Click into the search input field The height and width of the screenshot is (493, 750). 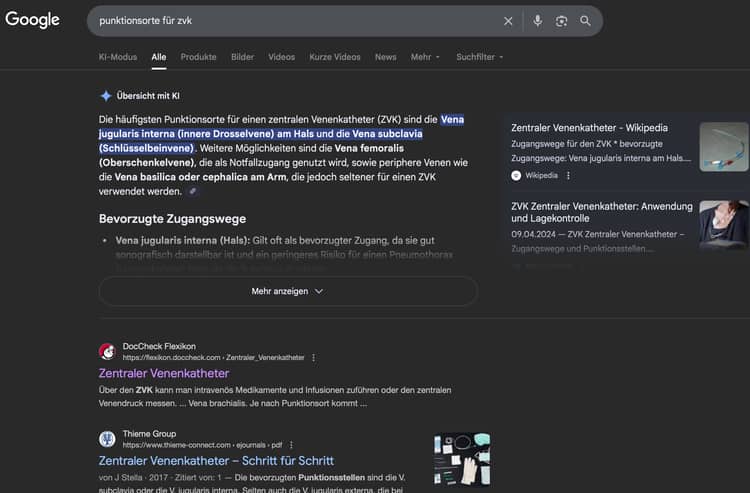(x=290, y=21)
